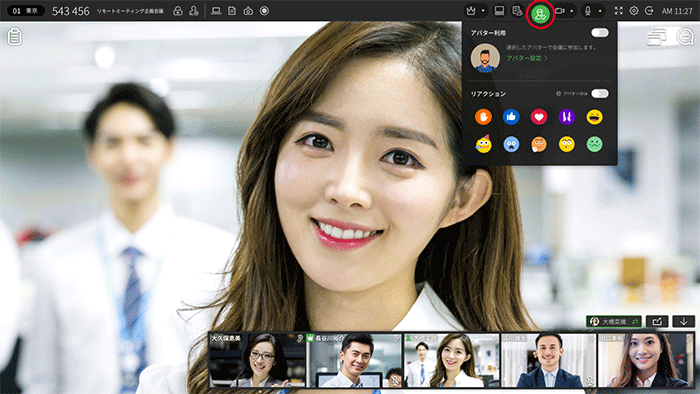The height and width of the screenshot is (394, 700).
Task: Send raised hand reaction
Action: pos(483,117)
